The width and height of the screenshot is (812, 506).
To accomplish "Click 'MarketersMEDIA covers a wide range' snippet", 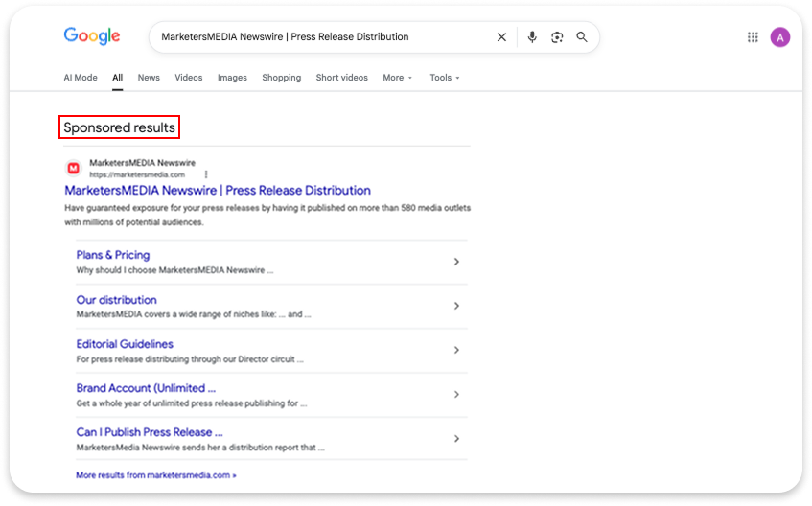I will pos(193,314).
